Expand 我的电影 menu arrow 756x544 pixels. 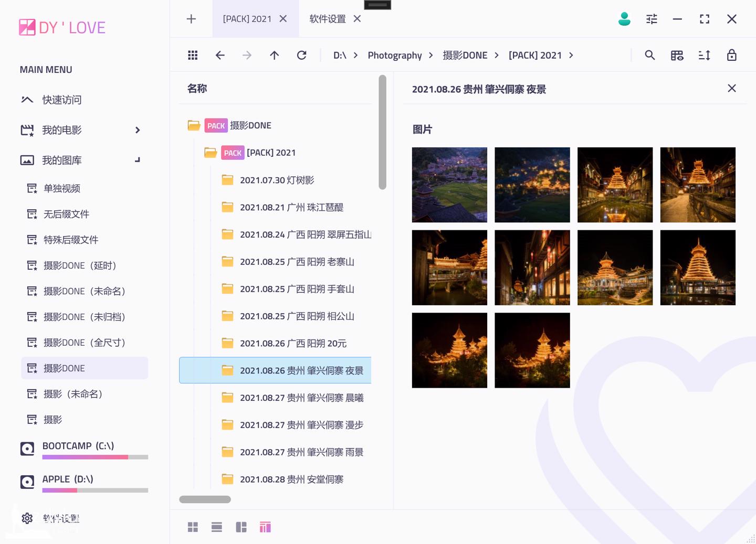[138, 130]
